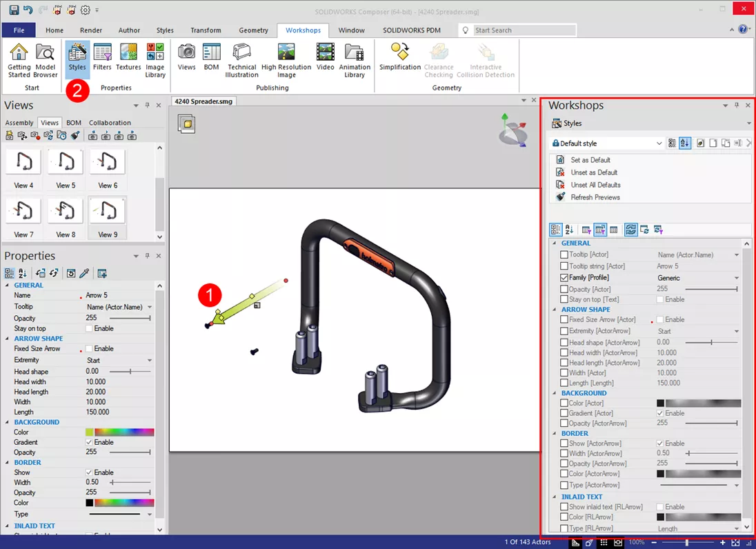Open the High Resolution Image workshop
756x549 pixels.
tap(286, 60)
